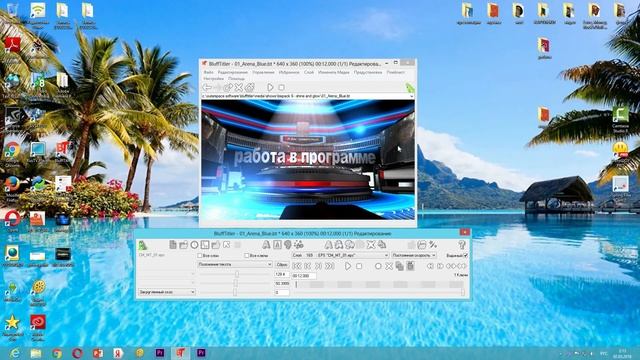Click the play button in the tool window
The width and height of the screenshot is (640, 360).
(348, 266)
